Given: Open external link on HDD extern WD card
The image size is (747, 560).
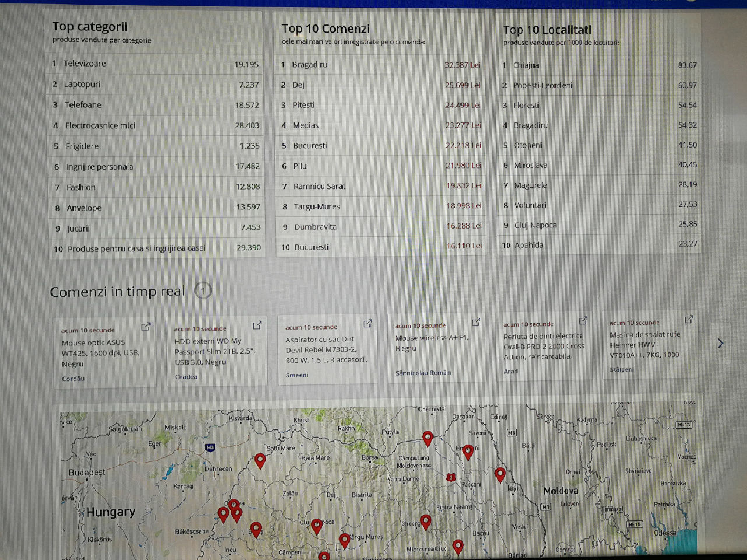Looking at the screenshot, I should (x=257, y=325).
